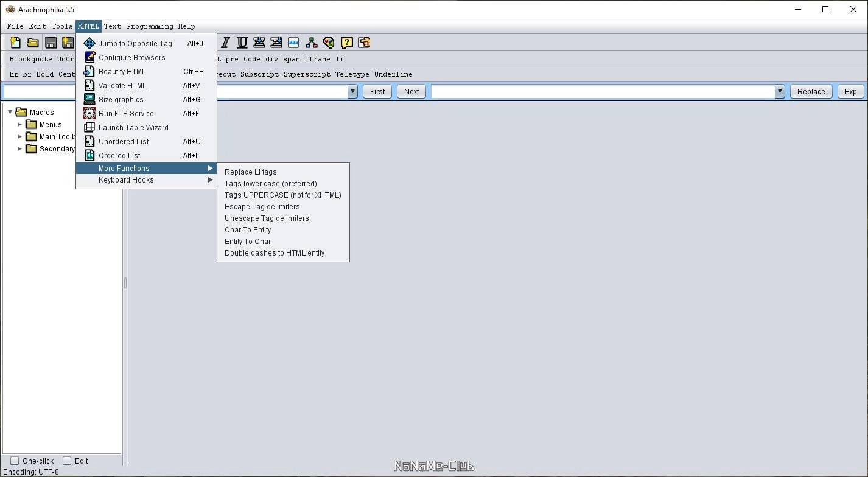
Task: Expand the Secondary tree node arrow
Action: tap(19, 148)
